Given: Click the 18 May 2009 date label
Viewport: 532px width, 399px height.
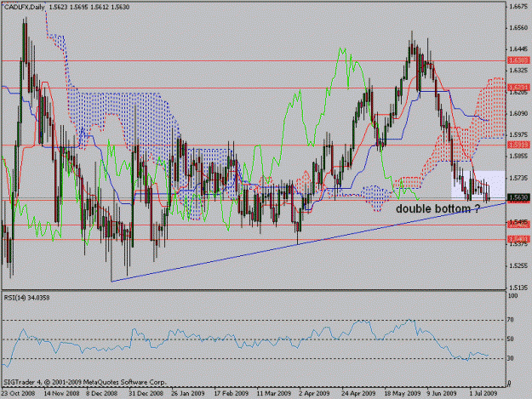Looking at the screenshot, I should (x=402, y=393).
